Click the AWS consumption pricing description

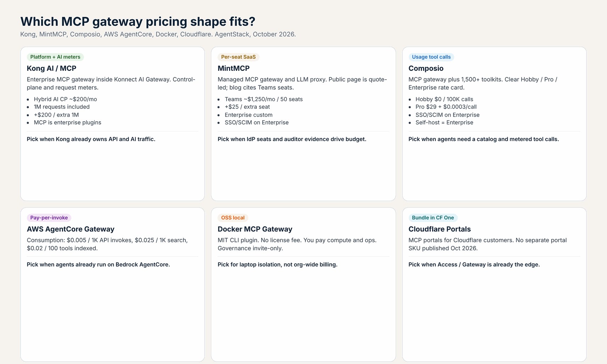[107, 244]
